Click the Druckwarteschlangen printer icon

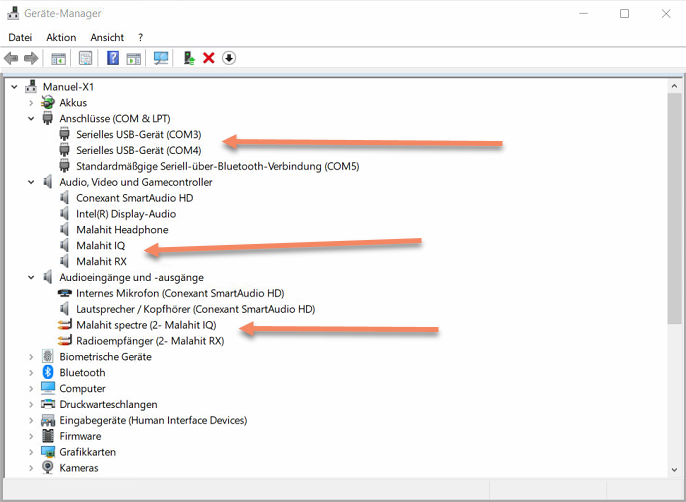48,404
